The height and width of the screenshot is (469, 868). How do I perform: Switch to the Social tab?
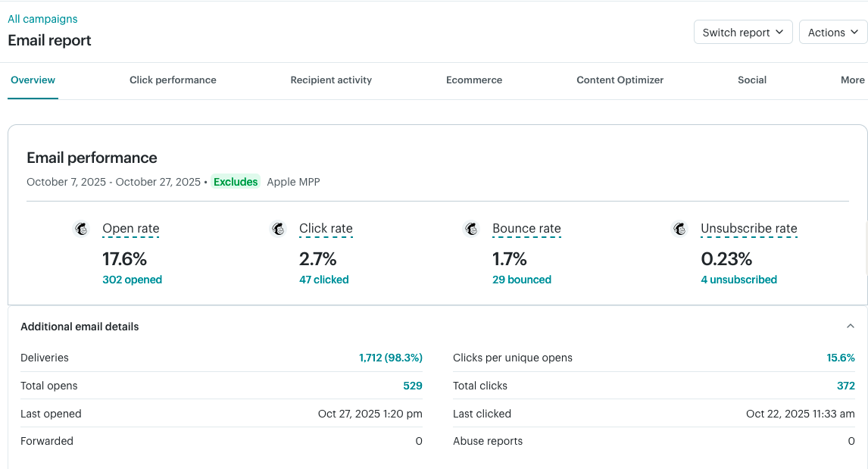752,80
